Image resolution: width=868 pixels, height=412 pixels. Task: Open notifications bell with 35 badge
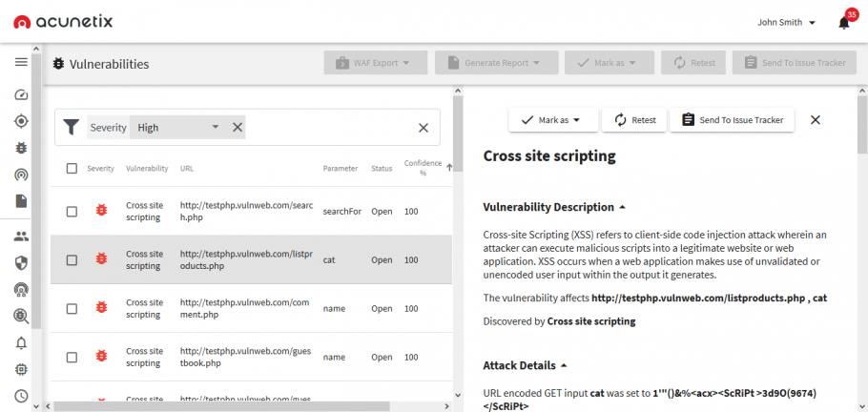pyautogui.click(x=844, y=23)
